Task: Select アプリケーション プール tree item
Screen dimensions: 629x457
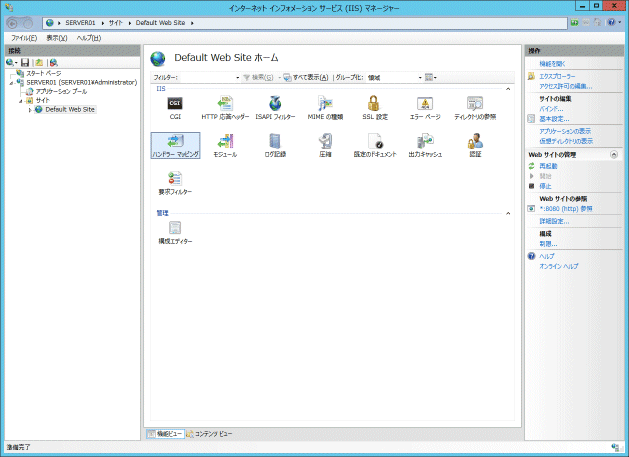Action: [x=61, y=91]
